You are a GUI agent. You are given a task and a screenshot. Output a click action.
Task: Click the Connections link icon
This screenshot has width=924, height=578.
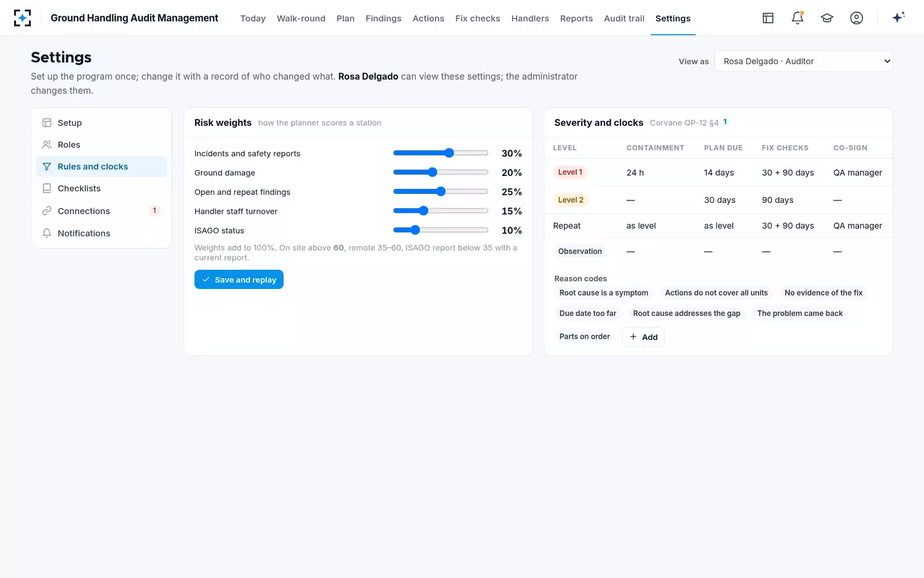pyautogui.click(x=47, y=211)
